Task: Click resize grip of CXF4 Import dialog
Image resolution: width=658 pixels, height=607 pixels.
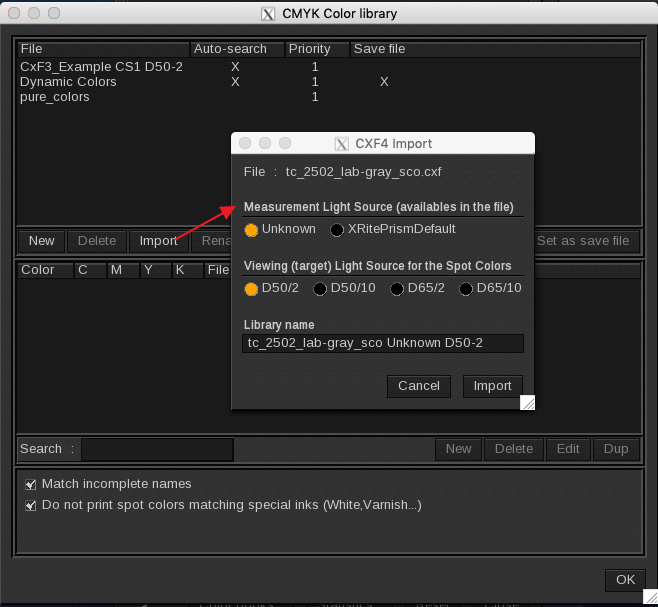Action: (527, 402)
